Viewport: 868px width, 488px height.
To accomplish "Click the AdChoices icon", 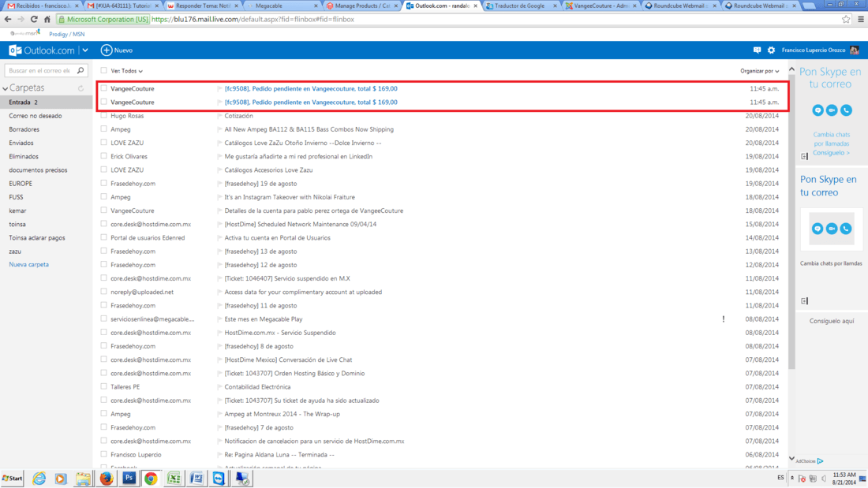I will pyautogui.click(x=820, y=461).
